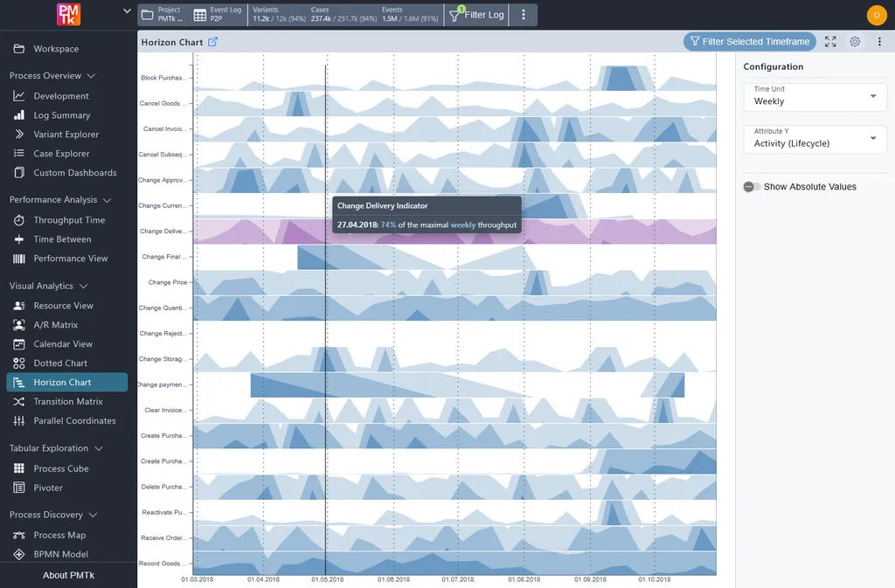
Task: Open the Time Unit dropdown
Action: click(x=815, y=96)
